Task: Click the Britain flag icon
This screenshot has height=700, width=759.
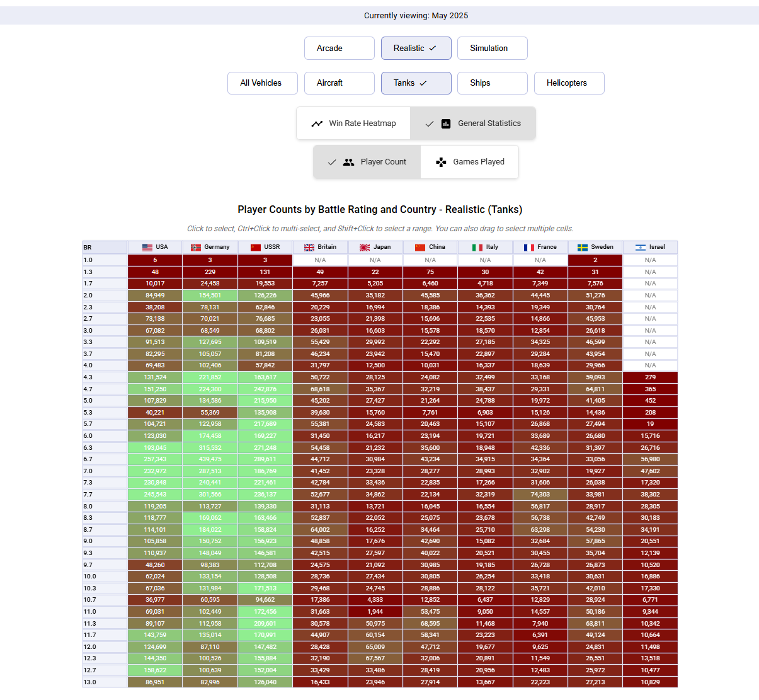Action: point(309,248)
